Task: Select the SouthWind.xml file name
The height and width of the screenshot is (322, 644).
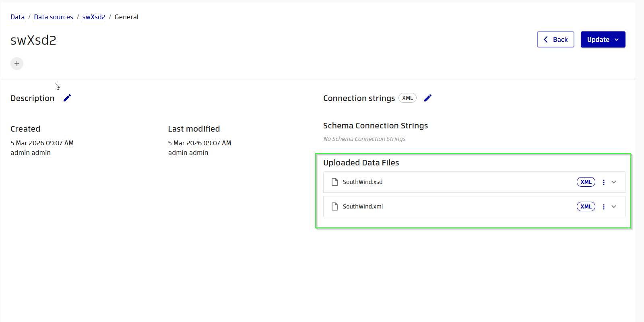Action: click(363, 206)
